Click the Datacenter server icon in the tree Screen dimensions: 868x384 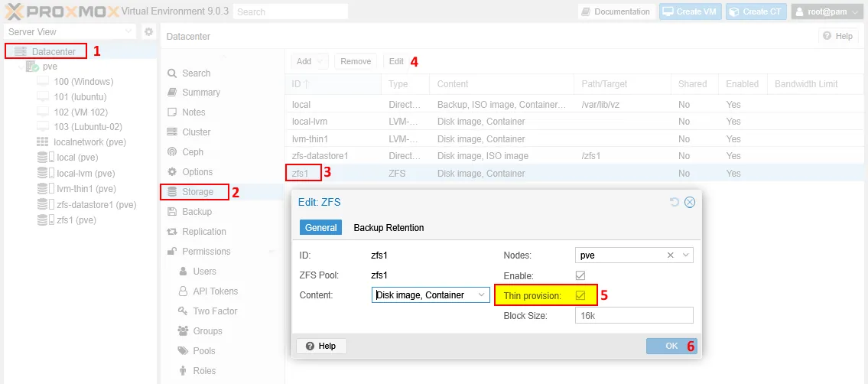[21, 51]
